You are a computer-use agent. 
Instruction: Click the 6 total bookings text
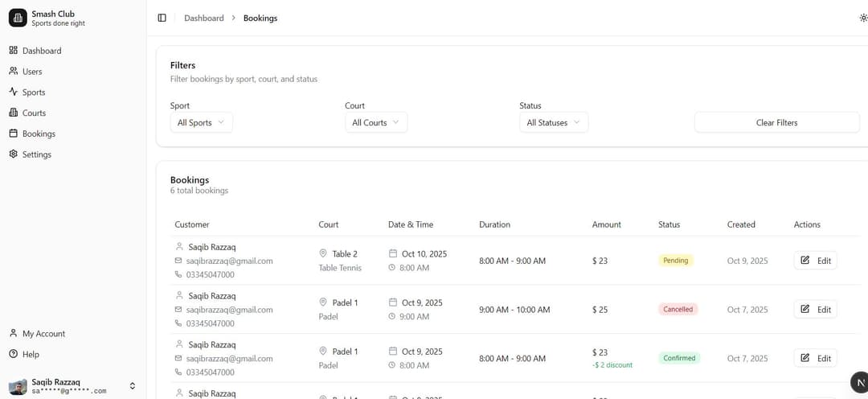tap(199, 191)
